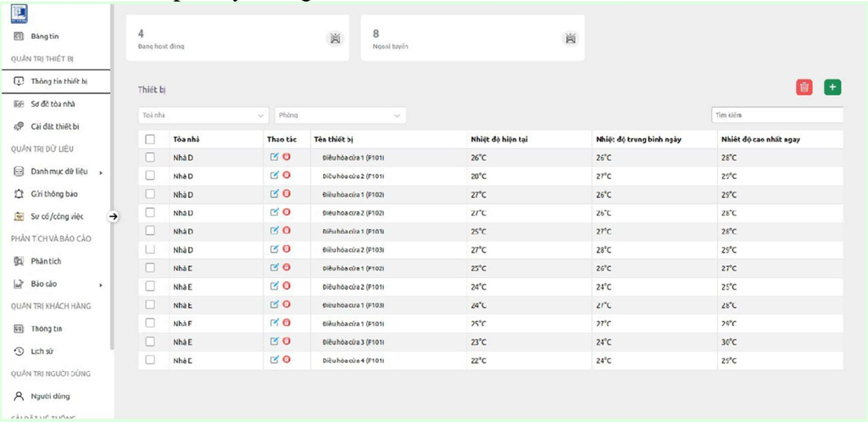Check the Nhà D Điều hòa cửa 2 (P101) row
Image resolution: width=868 pixels, height=422 pixels.
pos(150,176)
